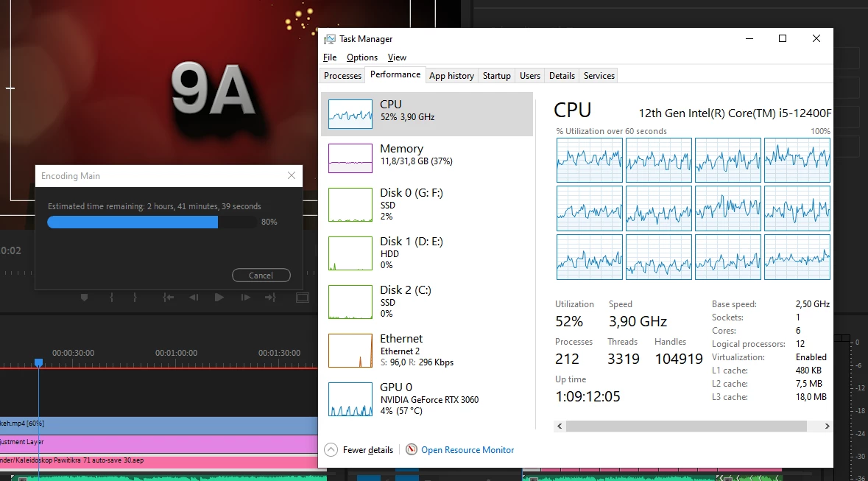Click the L3 cache 18,0 MB value
Viewport: 868px width, 481px height.
click(811, 397)
